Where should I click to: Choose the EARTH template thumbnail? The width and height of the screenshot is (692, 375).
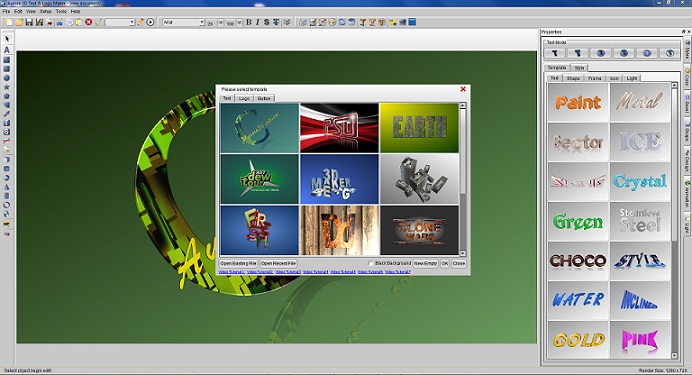coord(419,128)
